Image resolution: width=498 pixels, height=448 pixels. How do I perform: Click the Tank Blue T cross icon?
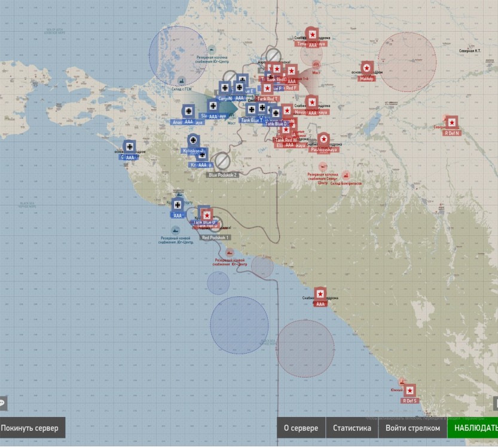point(252,110)
